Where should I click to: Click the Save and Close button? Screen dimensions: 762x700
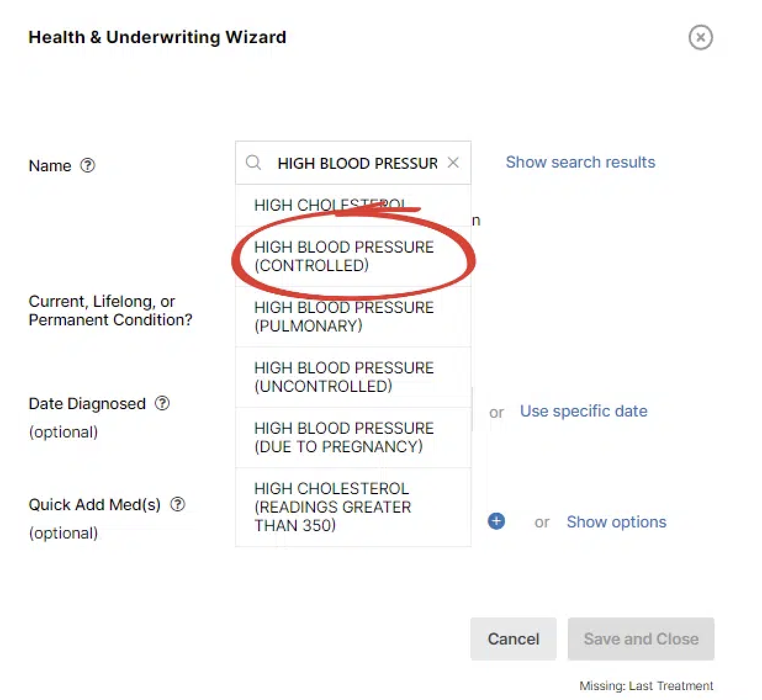point(641,639)
